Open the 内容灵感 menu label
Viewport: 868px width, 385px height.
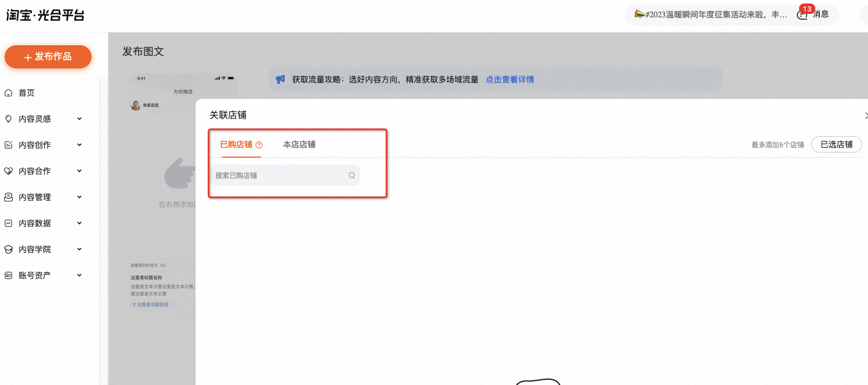tap(35, 119)
